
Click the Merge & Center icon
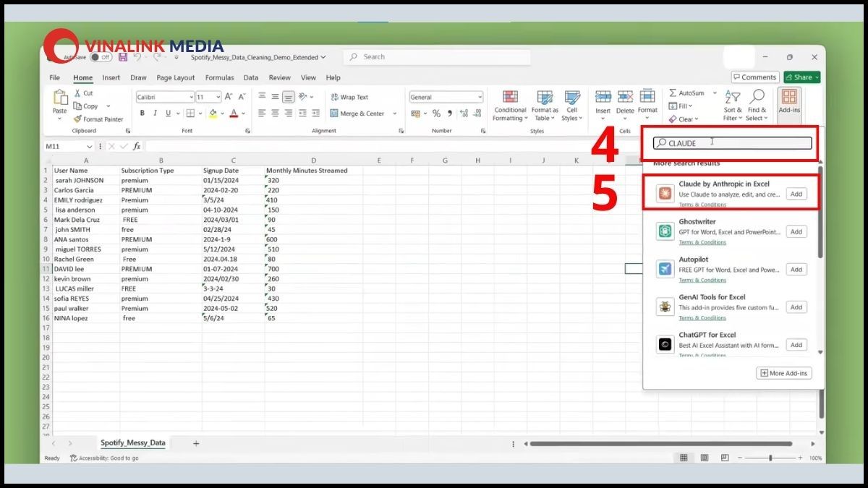coord(333,114)
